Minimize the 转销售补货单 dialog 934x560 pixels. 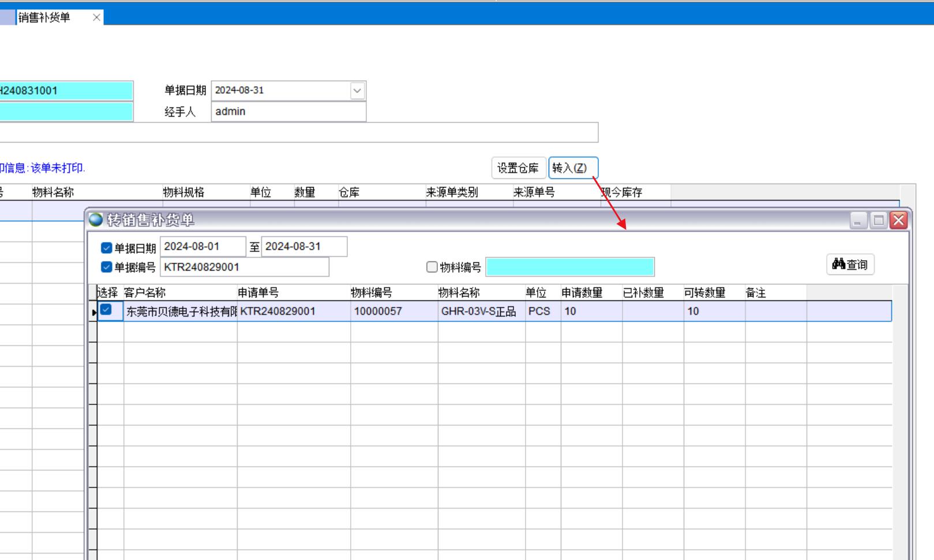pyautogui.click(x=858, y=220)
